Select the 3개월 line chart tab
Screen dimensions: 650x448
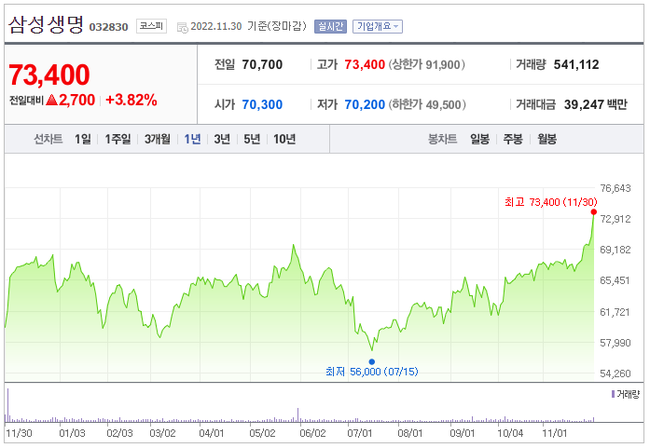click(158, 139)
